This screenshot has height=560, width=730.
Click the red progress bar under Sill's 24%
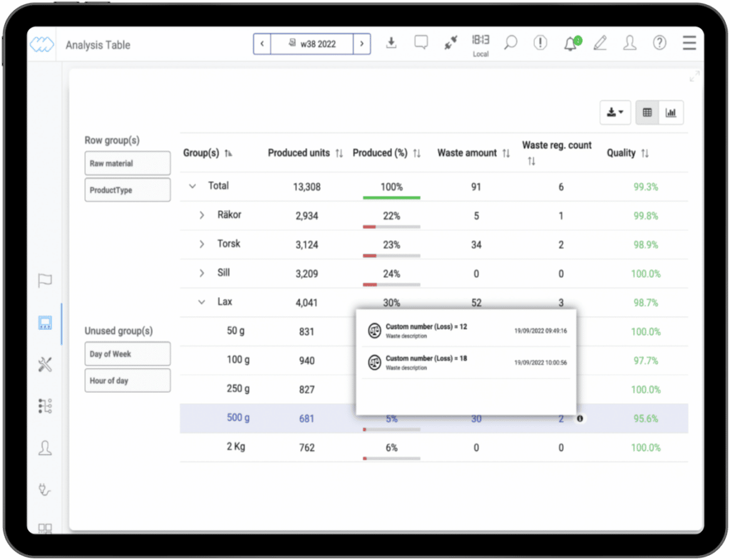pos(371,283)
